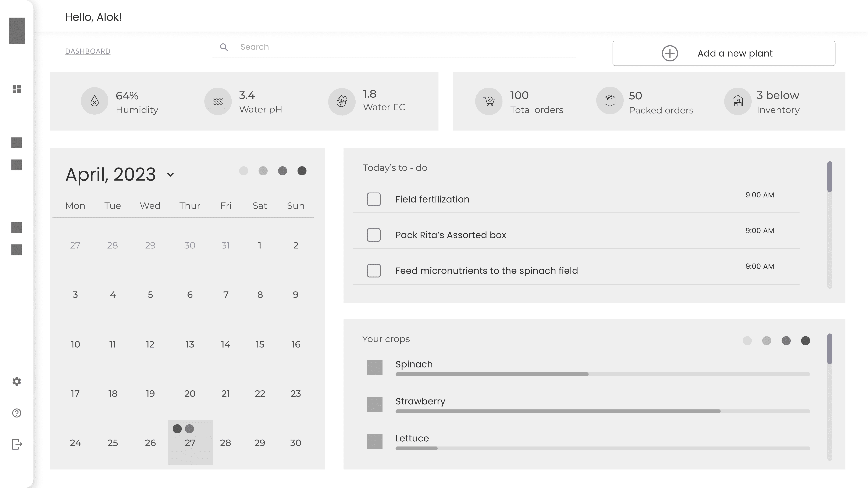This screenshot has height=488, width=868.
Task: Click the Packed orders box icon
Action: click(x=610, y=100)
